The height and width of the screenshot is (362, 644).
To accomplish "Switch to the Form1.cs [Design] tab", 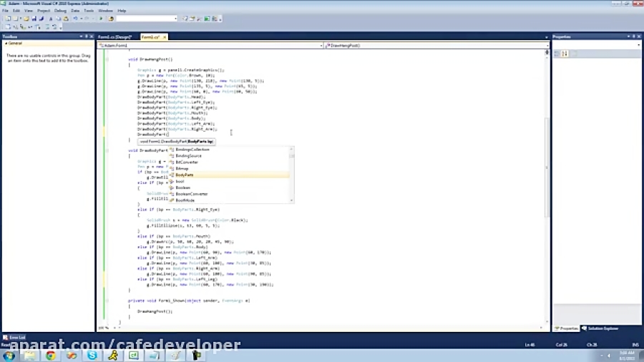I will 115,37.
